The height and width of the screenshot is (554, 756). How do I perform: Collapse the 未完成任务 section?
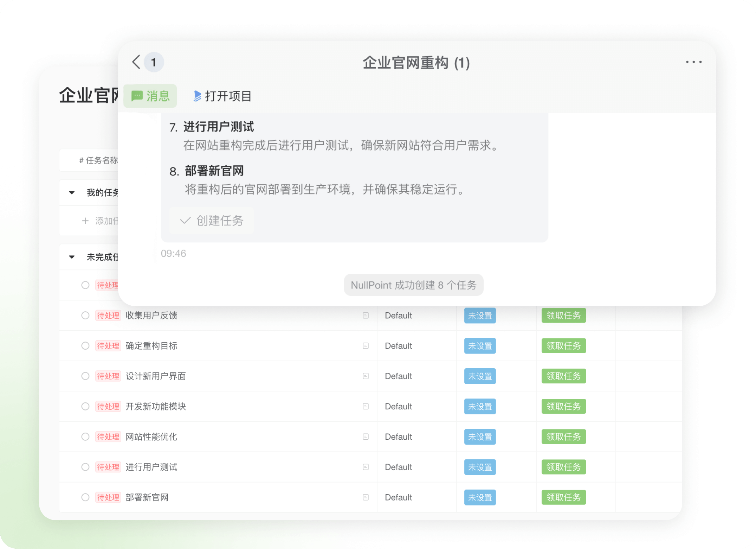(72, 257)
